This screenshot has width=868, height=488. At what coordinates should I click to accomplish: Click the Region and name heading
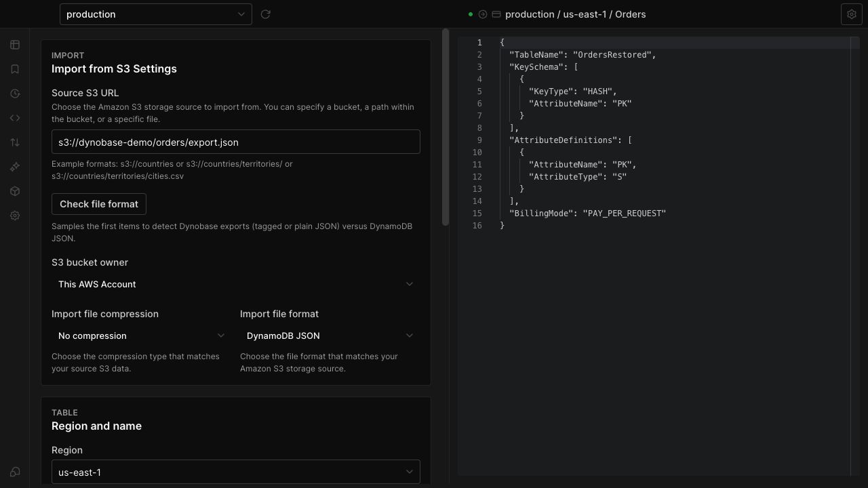[x=96, y=426]
